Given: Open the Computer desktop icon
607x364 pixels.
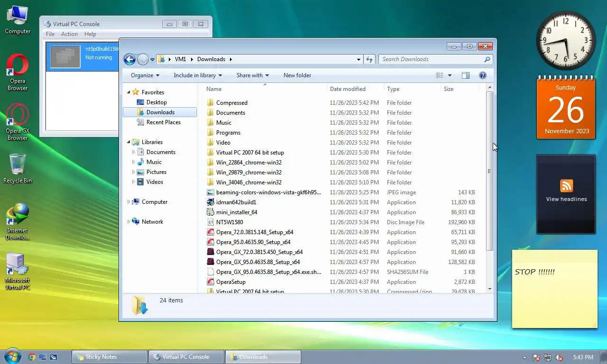Looking at the screenshot, I should pyautogui.click(x=18, y=19).
